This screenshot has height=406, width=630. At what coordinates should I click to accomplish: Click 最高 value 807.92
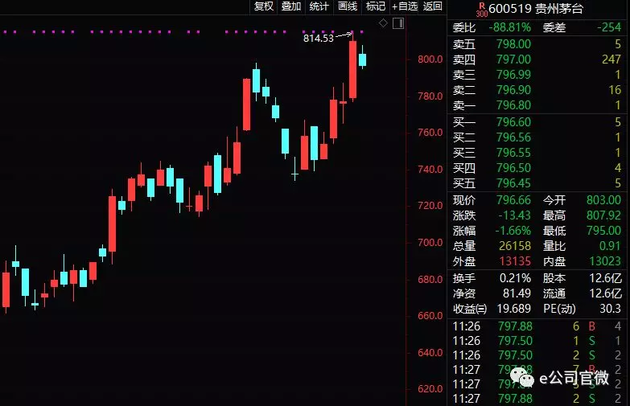603,215
